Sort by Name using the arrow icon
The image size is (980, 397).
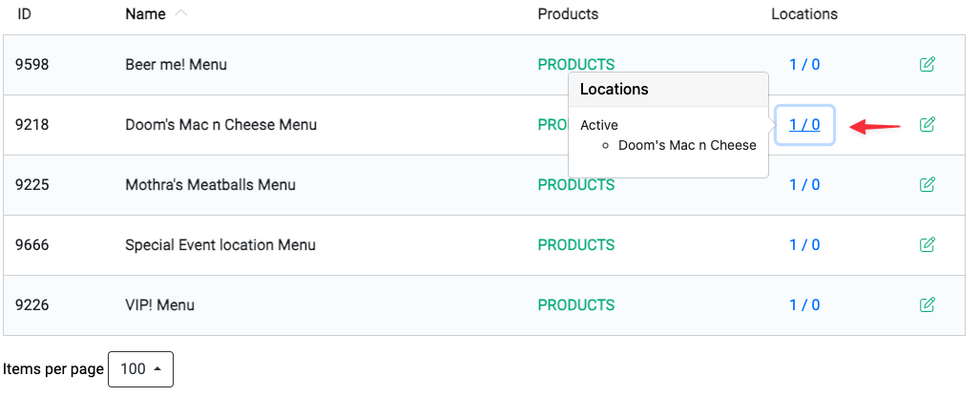point(181,13)
